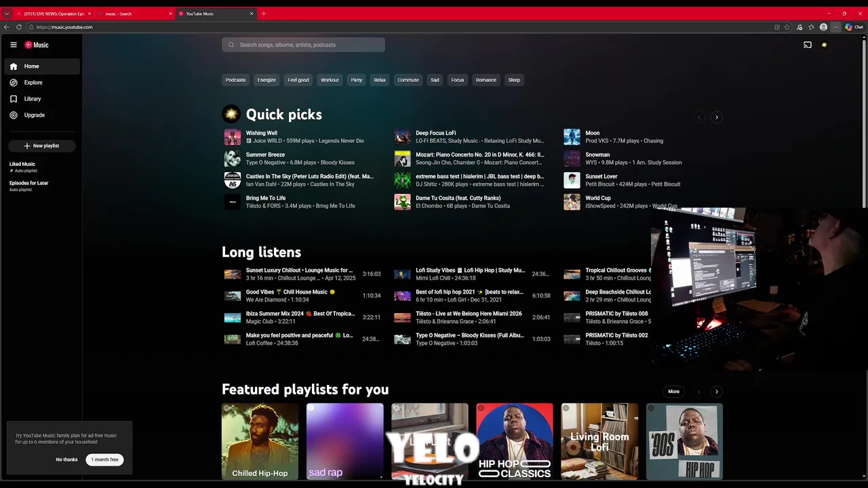Select the Workout mood chip
Screen dimensions: 868x488
point(330,80)
